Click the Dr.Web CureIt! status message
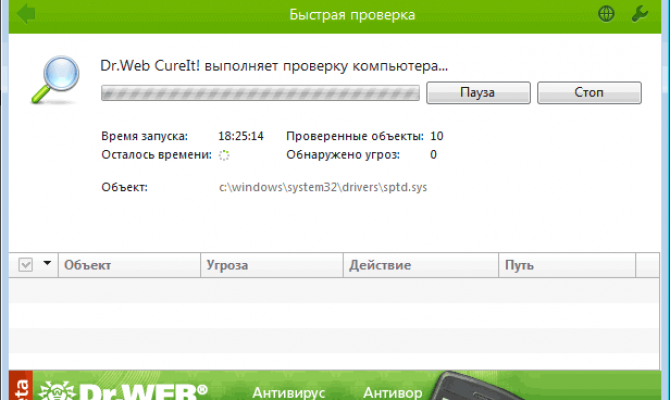 (x=274, y=66)
